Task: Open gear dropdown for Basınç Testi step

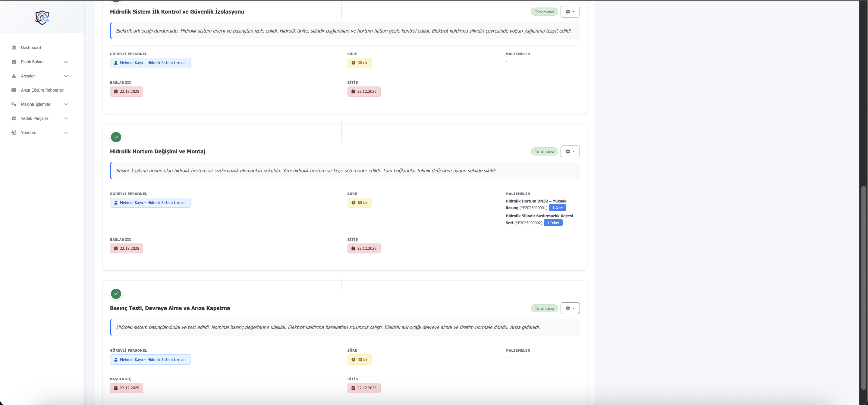Action: pyautogui.click(x=570, y=308)
